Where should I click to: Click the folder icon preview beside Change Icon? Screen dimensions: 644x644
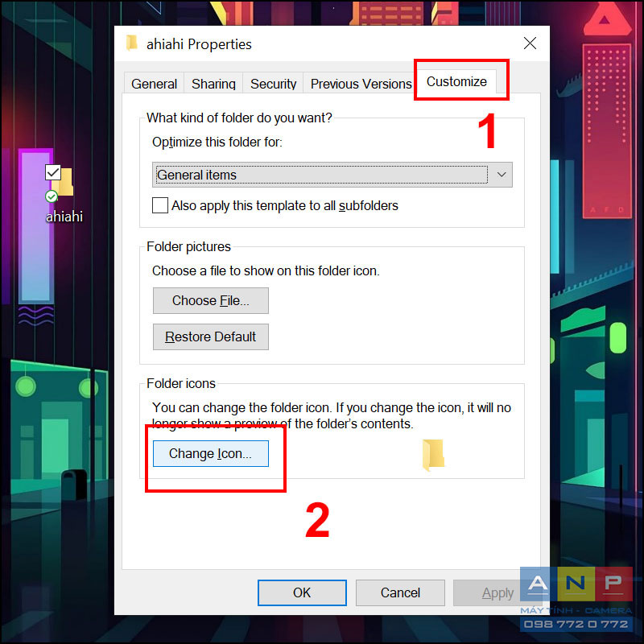[x=433, y=455]
